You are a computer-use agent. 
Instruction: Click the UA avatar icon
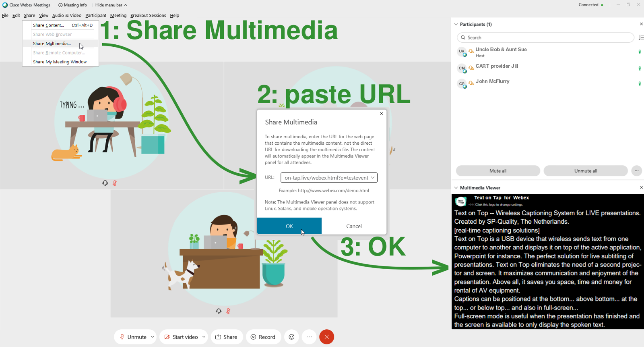pyautogui.click(x=462, y=52)
